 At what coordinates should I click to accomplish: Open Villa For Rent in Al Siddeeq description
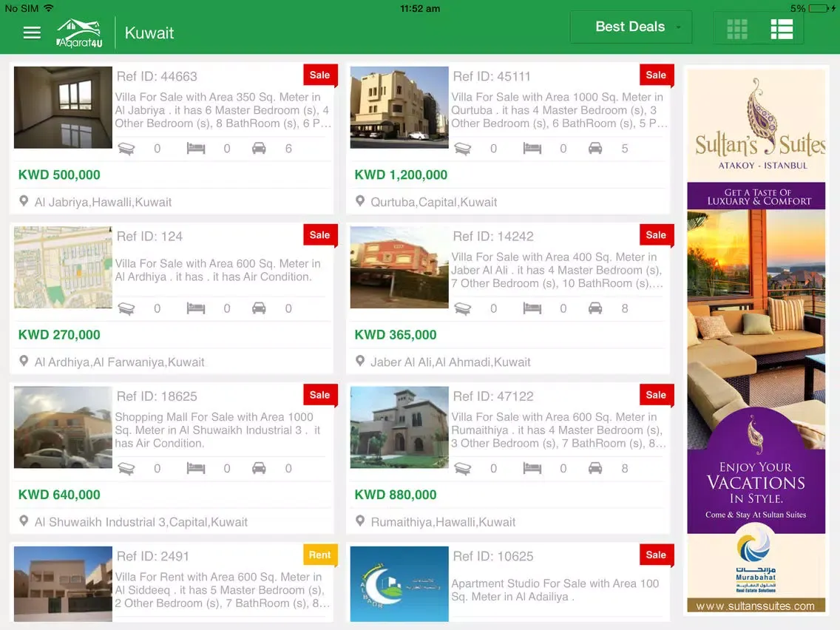pos(222,590)
